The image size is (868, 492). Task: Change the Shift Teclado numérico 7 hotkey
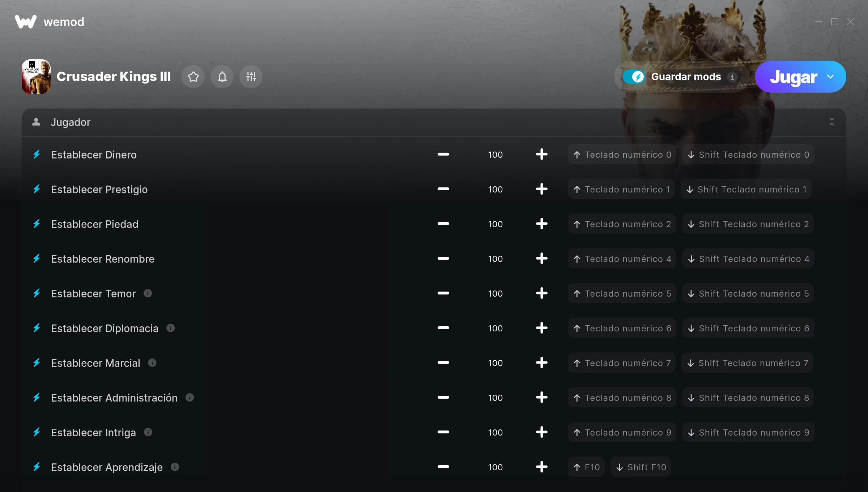click(x=747, y=363)
